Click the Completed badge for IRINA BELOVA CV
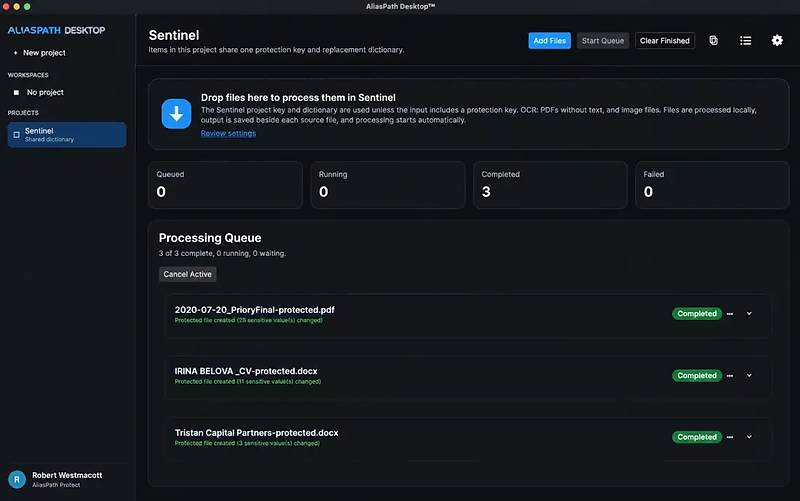The image size is (800, 501). click(696, 375)
